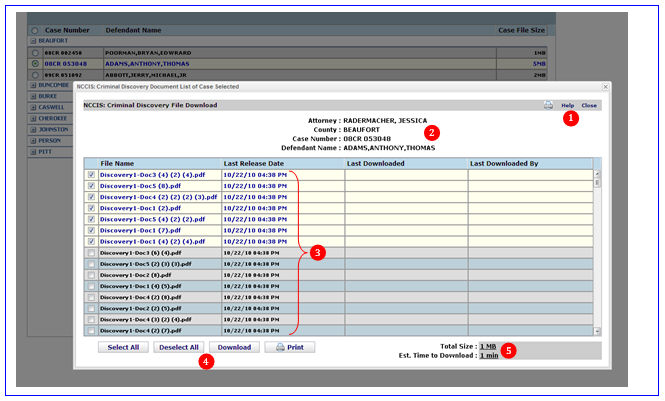Click file name Discovery1-Doc5 (8).pdf
The image size is (665, 401).
tap(140, 186)
